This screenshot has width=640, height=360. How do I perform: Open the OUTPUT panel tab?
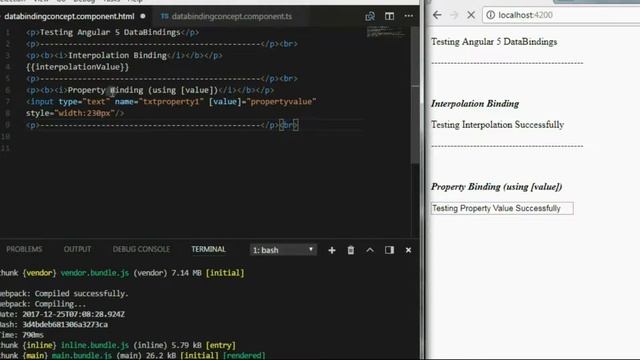coord(78,249)
